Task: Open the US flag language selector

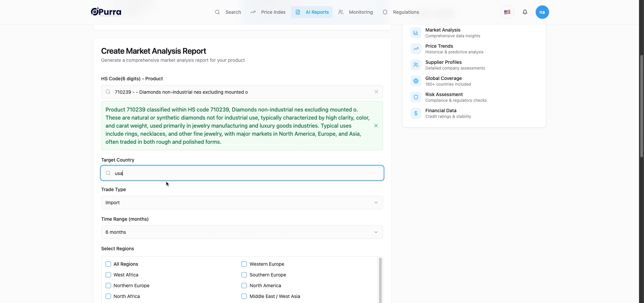Action: pos(507,12)
